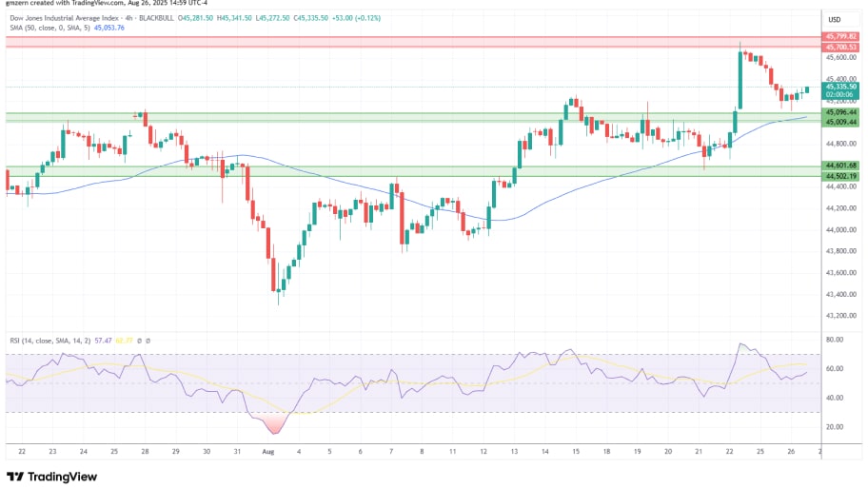Screen dimensions: 868x488
Task: Select the red resistance zone at chart top
Action: point(413,42)
